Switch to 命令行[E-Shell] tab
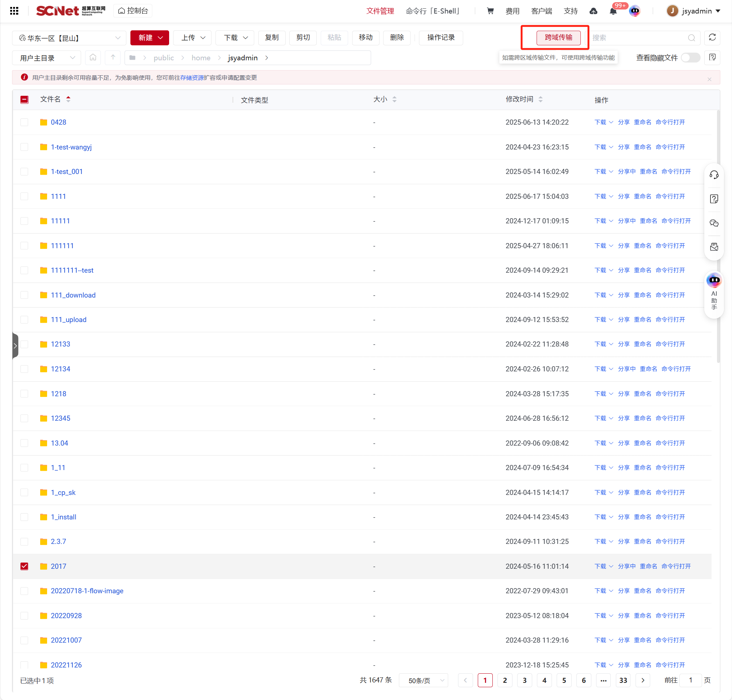The width and height of the screenshot is (732, 700). click(433, 11)
